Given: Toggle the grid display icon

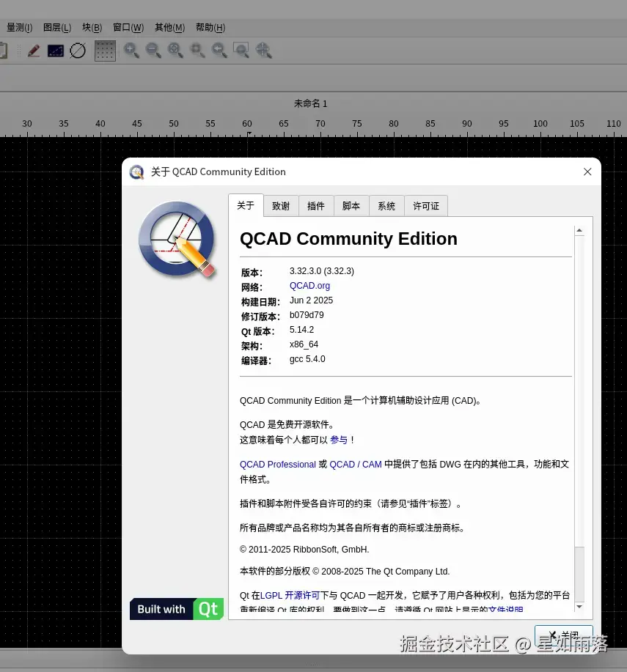Looking at the screenshot, I should pos(105,50).
